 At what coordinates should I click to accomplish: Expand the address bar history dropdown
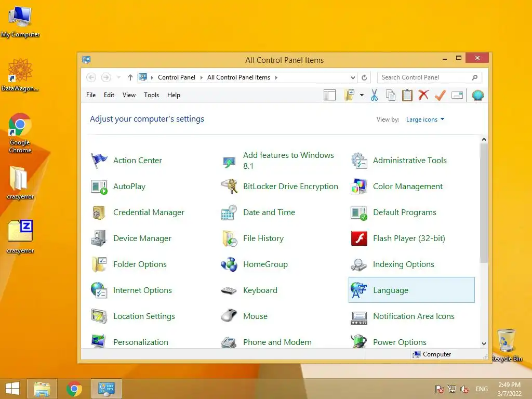[x=353, y=78]
